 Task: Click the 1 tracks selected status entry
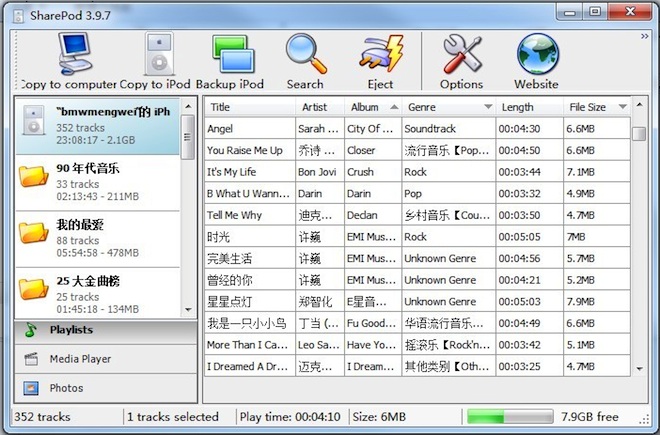coord(173,417)
